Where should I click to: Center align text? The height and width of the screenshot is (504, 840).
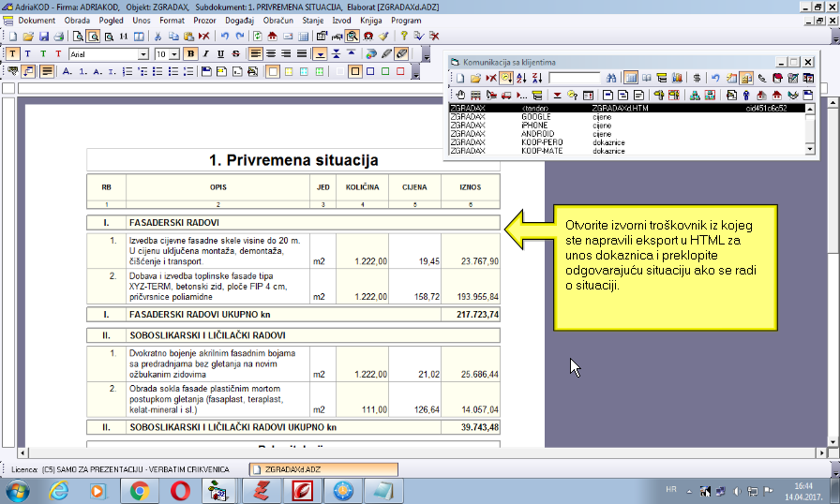pyautogui.click(x=271, y=54)
